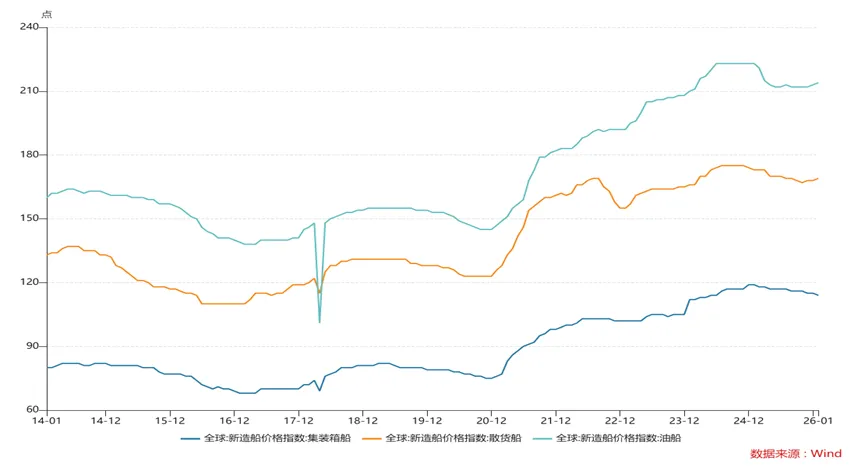Select the 14-01 x-axis date label
Image resolution: width=865 pixels, height=468 pixels.
[x=48, y=421]
